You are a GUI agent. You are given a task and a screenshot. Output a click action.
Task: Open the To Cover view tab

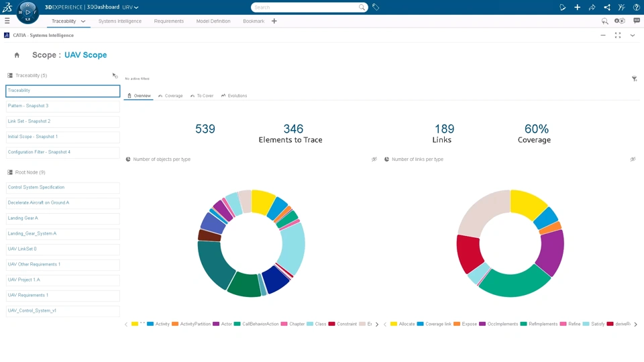[x=202, y=96]
